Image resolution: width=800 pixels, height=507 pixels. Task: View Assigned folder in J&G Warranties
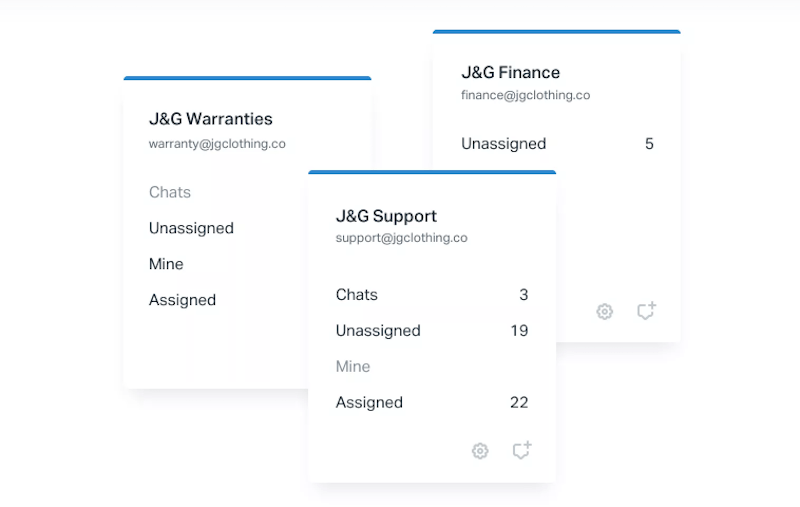point(182,300)
